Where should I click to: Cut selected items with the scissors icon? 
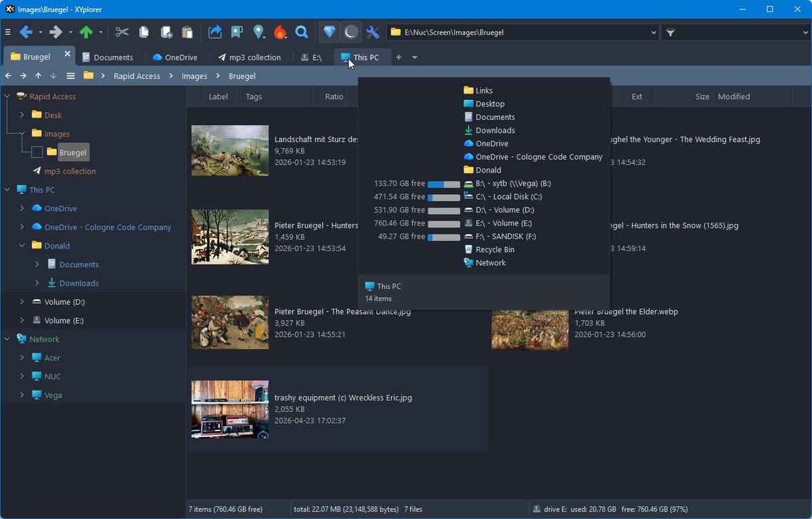coord(122,32)
